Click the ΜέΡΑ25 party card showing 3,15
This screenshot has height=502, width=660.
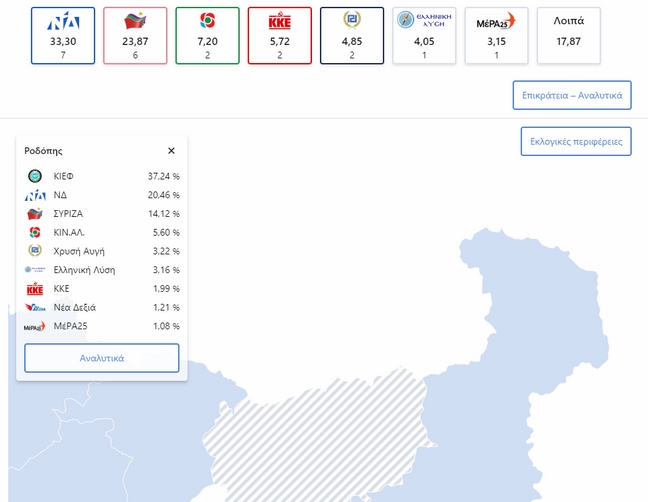coord(496,35)
